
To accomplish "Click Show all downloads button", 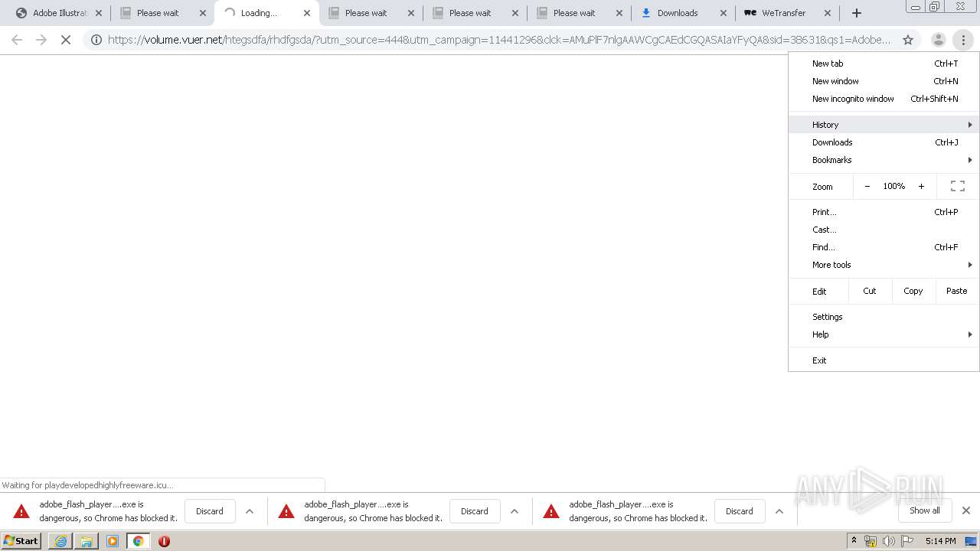I will 925,510.
